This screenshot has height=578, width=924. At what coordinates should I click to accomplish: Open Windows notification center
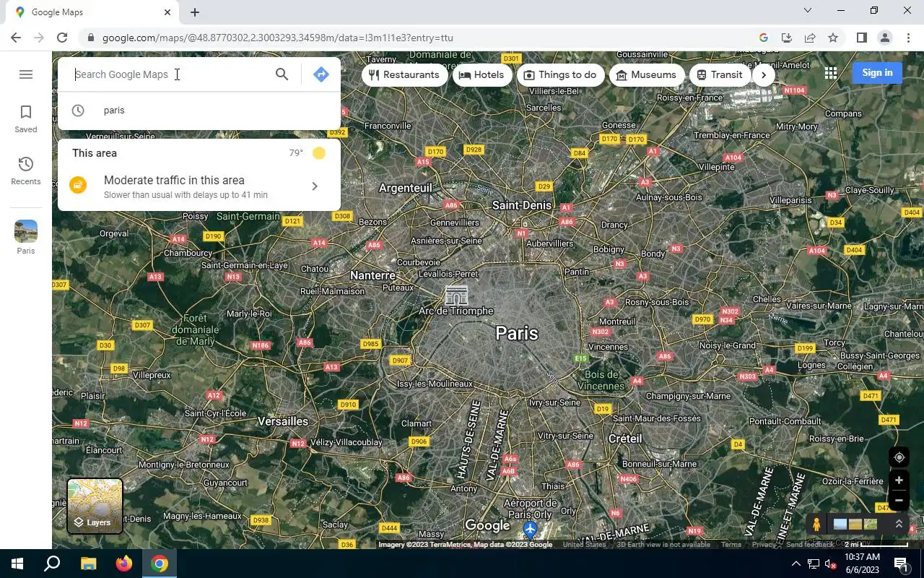[x=901, y=564]
